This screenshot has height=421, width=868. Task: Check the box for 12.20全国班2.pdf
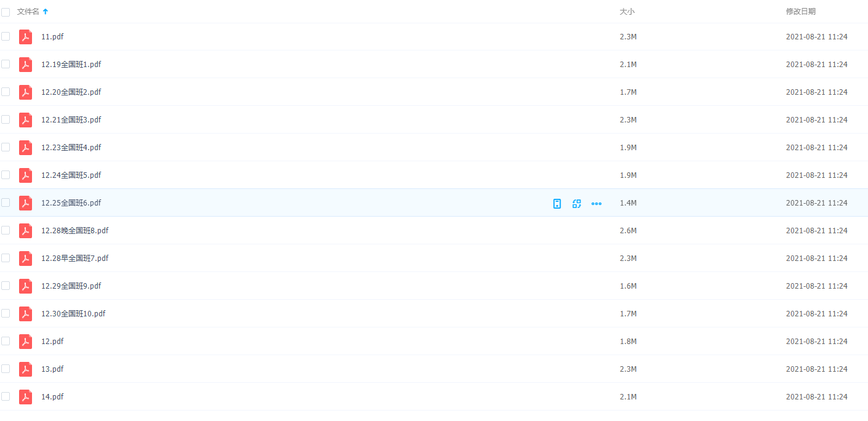pos(6,92)
